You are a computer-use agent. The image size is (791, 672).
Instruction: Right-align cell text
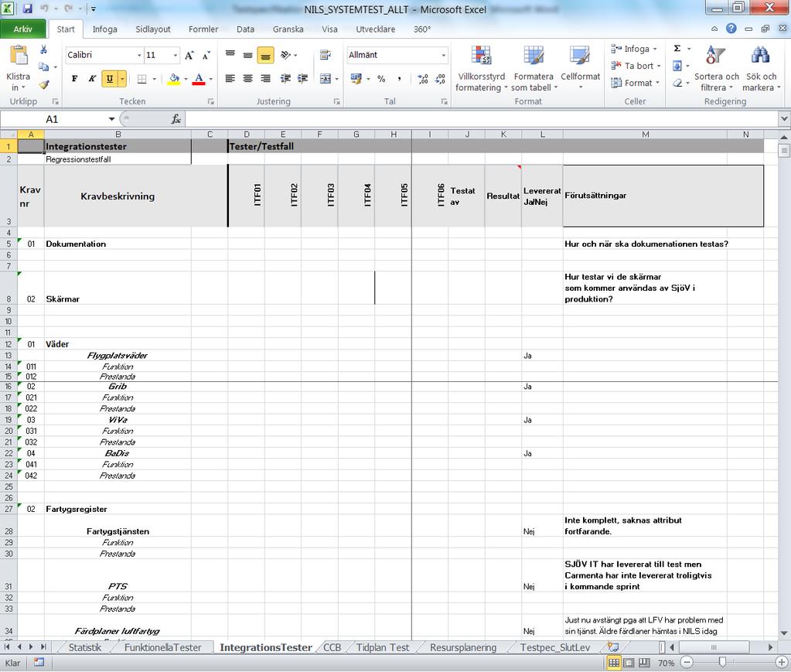coord(265,78)
